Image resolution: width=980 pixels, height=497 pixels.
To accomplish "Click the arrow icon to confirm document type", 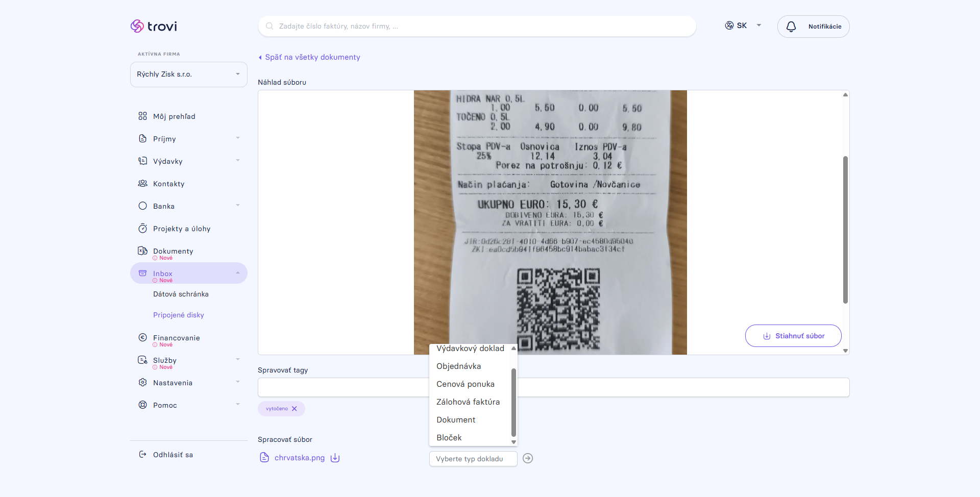I will point(528,458).
